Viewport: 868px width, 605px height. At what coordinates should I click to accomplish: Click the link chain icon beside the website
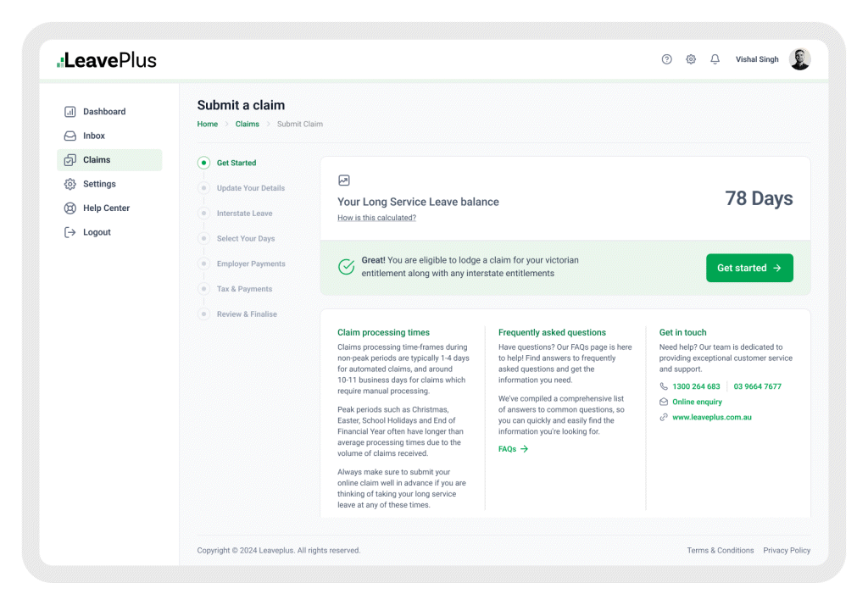[x=663, y=418]
